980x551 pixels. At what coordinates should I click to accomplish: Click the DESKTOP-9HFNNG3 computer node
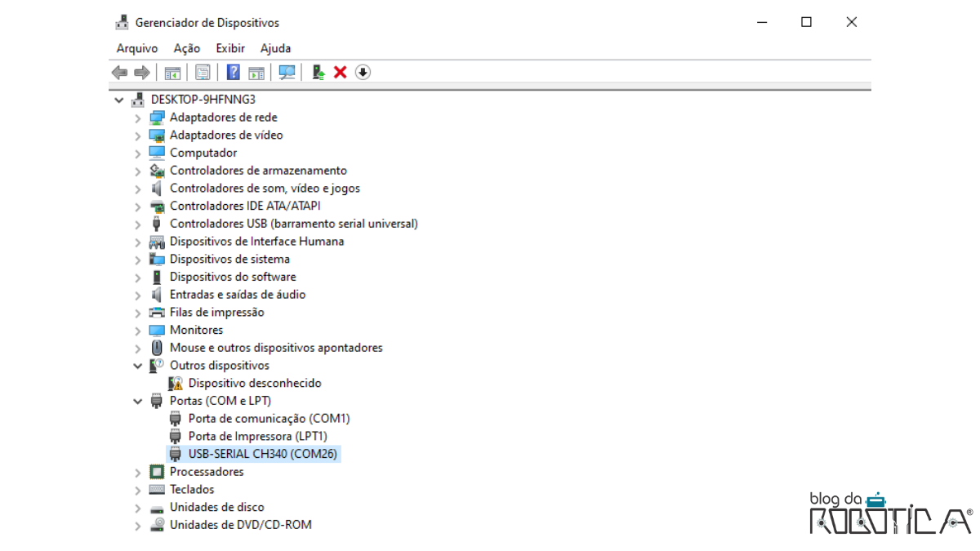coord(206,99)
